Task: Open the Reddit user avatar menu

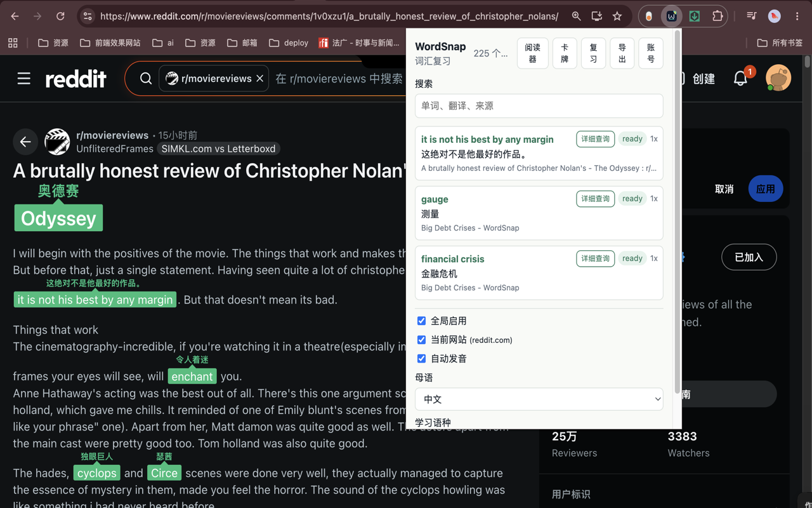Action: [778, 78]
